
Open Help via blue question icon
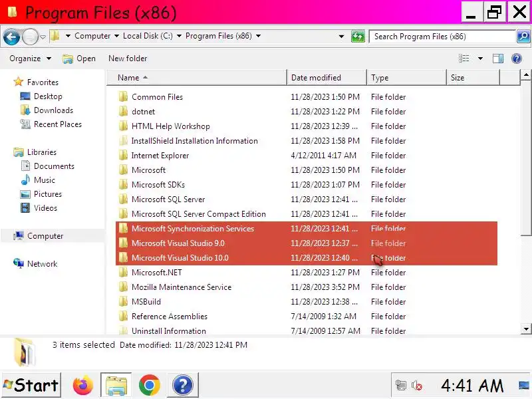pyautogui.click(x=517, y=59)
